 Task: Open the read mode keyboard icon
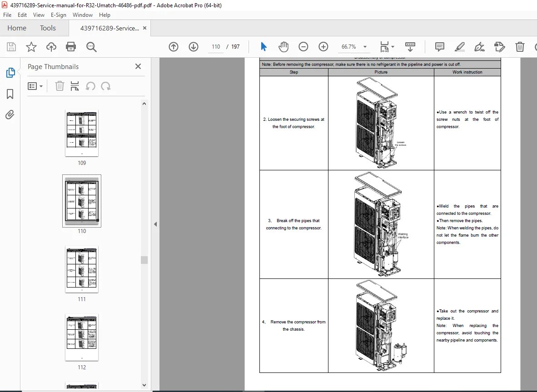tap(410, 47)
